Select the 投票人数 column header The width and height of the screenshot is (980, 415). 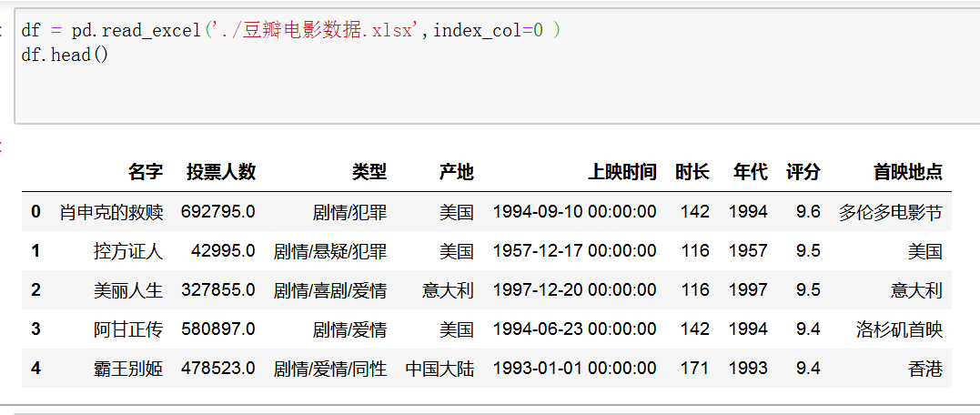coord(221,172)
